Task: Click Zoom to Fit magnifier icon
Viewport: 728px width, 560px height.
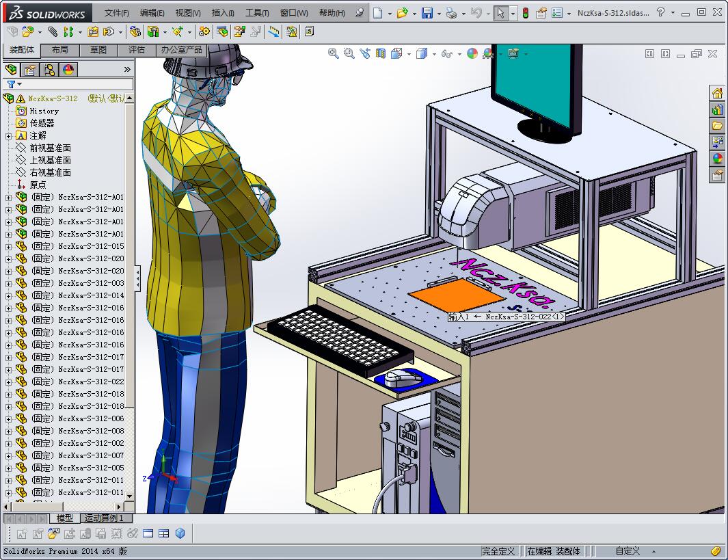Action: (x=334, y=53)
